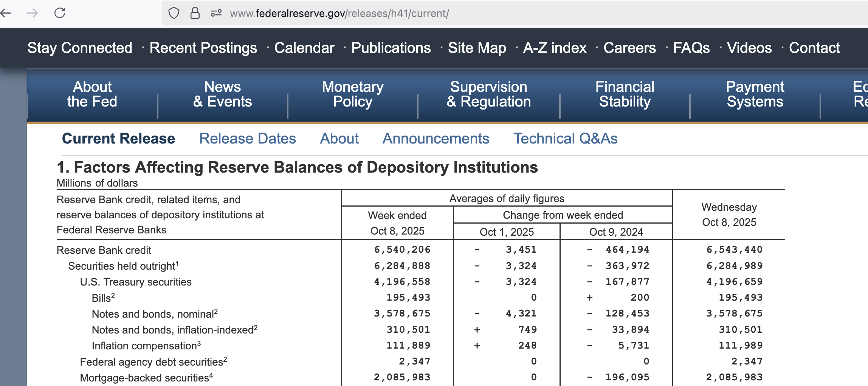
Task: Click the value 6,540,206 in the table
Action: 402,250
